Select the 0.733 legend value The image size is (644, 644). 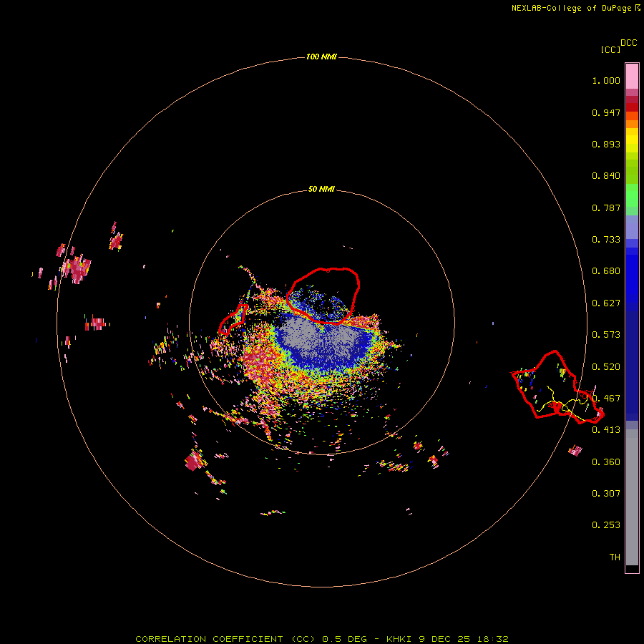click(x=606, y=240)
